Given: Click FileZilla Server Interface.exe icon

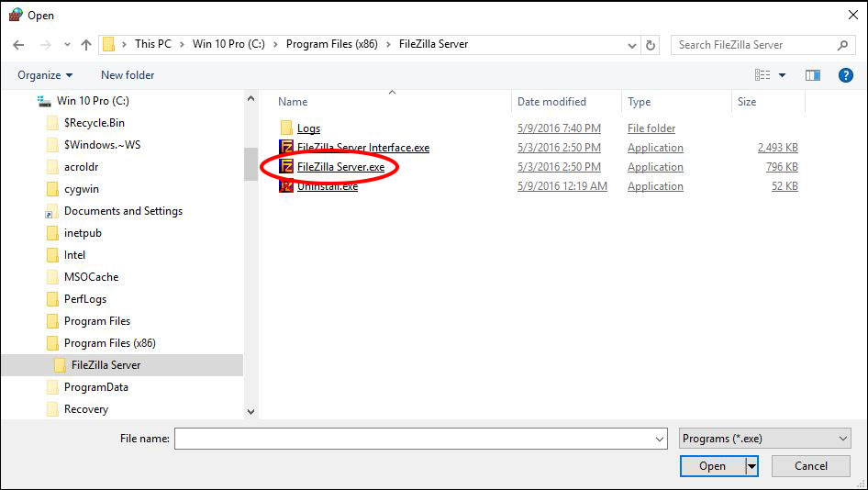Looking at the screenshot, I should click(286, 148).
